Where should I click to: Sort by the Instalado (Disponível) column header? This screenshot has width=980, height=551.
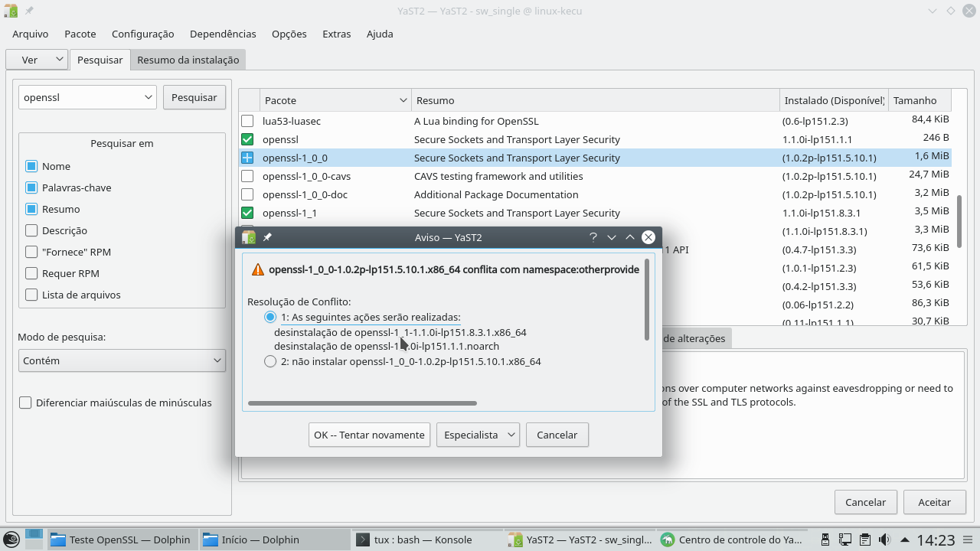pyautogui.click(x=834, y=100)
